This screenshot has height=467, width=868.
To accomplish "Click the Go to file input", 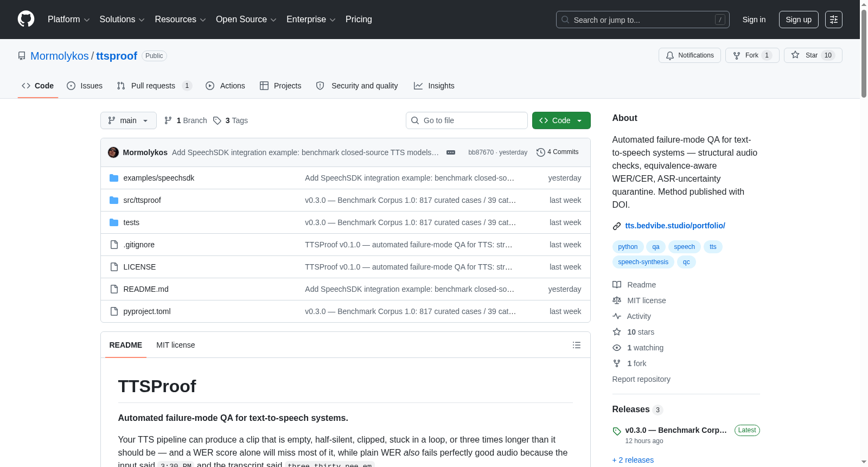I will click(467, 120).
